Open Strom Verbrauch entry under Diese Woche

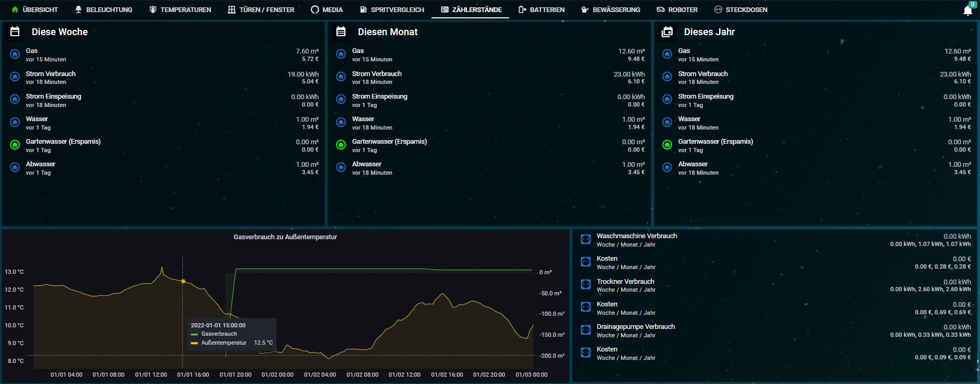164,77
